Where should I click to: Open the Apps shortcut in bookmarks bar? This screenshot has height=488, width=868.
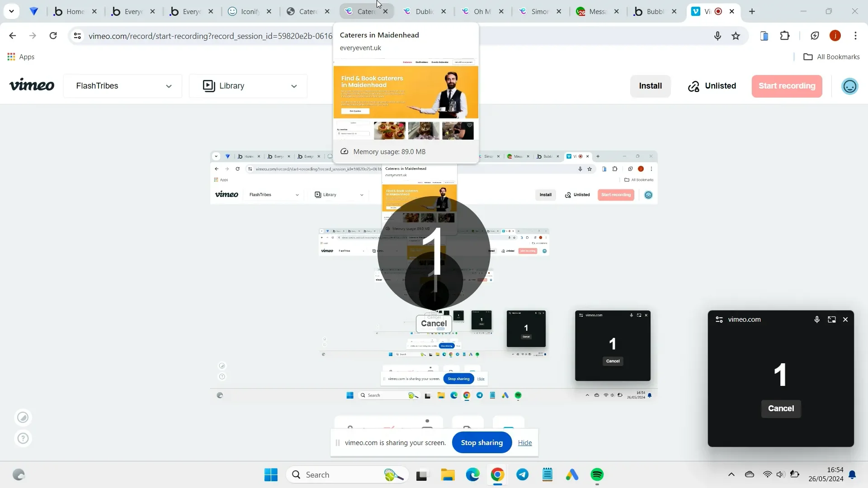click(x=21, y=57)
